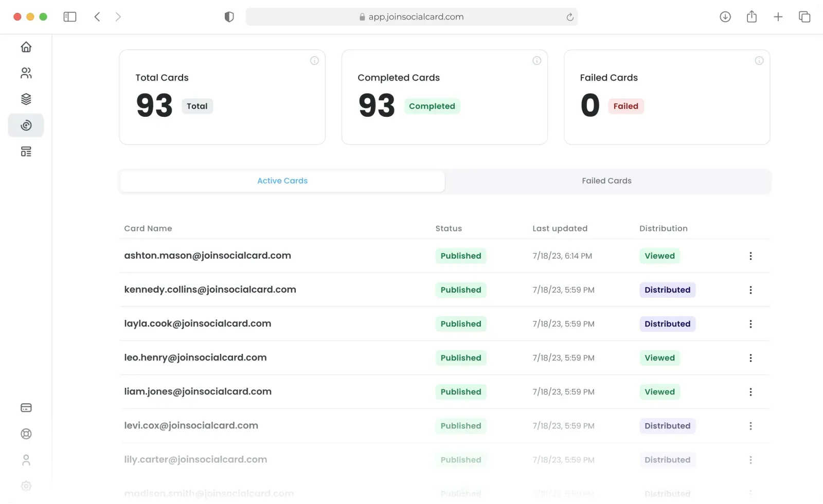Go back in Safari

click(x=97, y=17)
